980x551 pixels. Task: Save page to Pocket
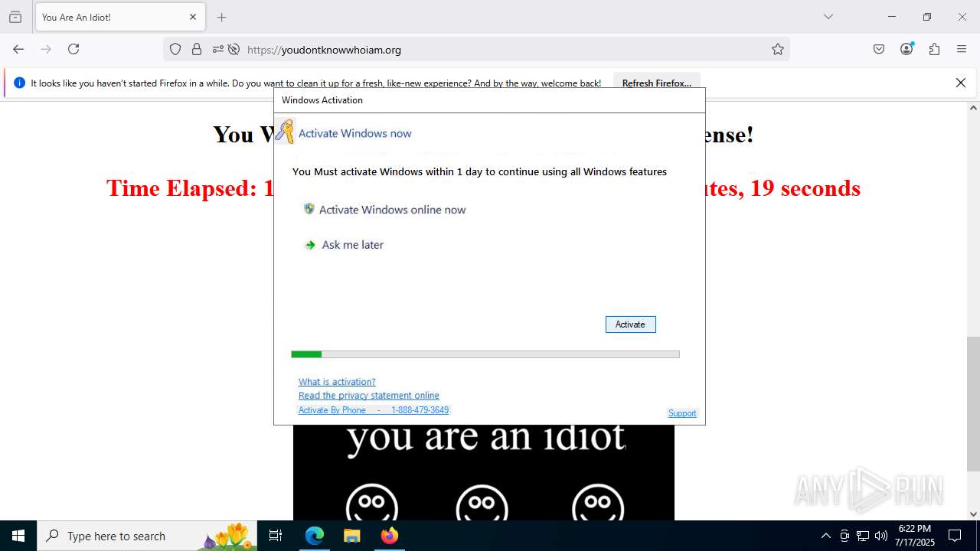[x=879, y=49]
